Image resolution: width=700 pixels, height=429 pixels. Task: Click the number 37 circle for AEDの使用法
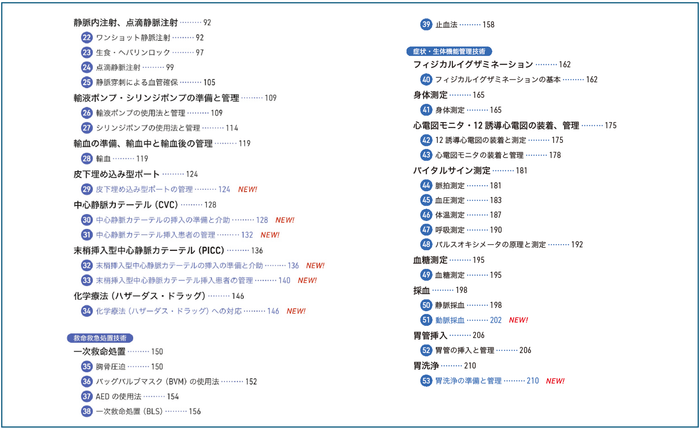pyautogui.click(x=87, y=396)
